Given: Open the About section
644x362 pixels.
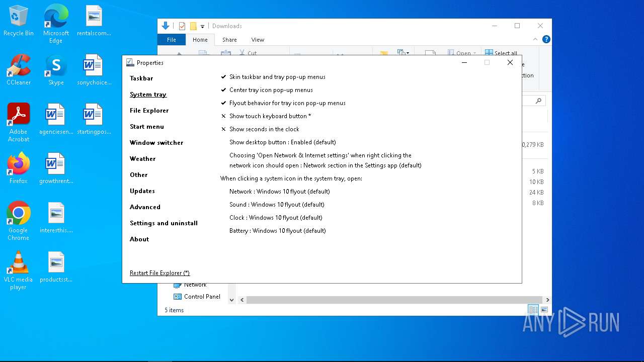Looking at the screenshot, I should click(139, 239).
